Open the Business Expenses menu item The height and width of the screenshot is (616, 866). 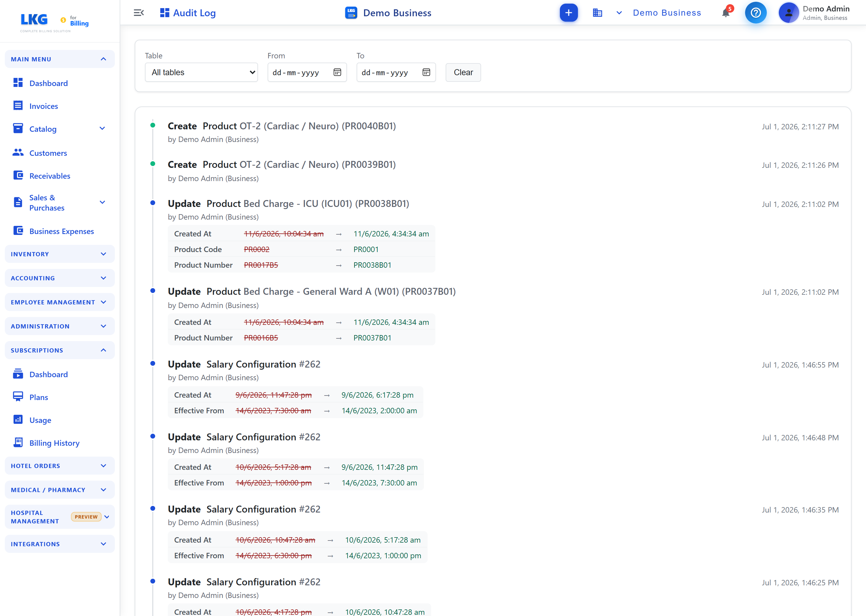click(x=61, y=231)
